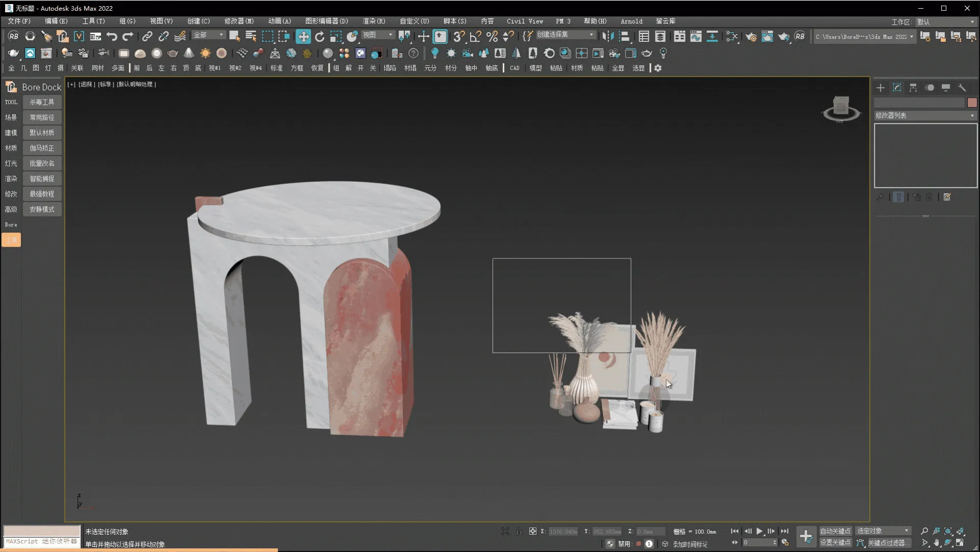Open the 选定对象 key filter dropdown
This screenshot has height=552, width=980.
click(x=883, y=531)
